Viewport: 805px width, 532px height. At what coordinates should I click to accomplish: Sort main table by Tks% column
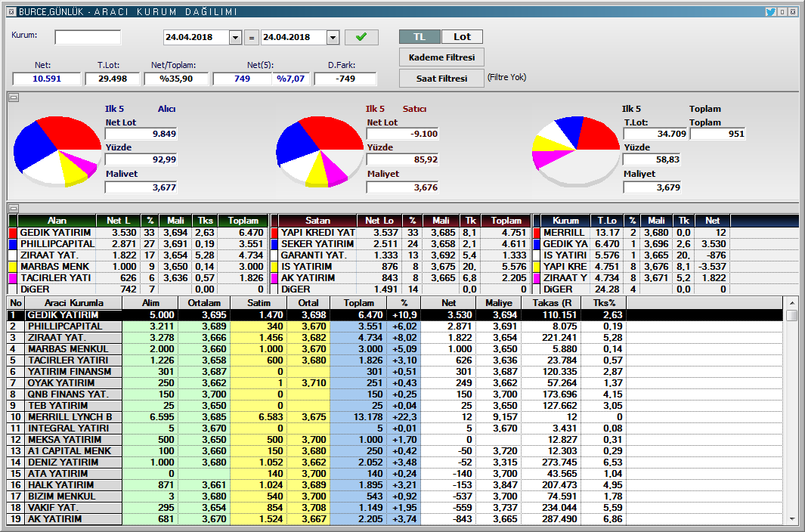pos(604,303)
